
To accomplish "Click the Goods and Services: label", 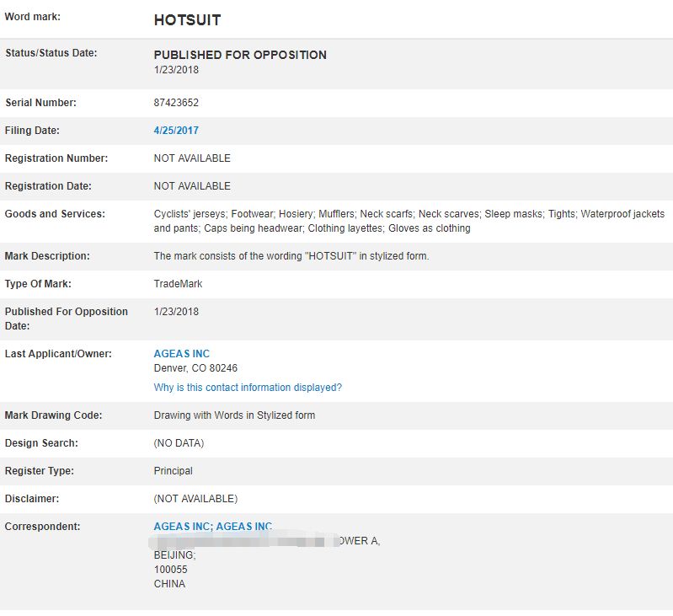I will coord(55,214).
